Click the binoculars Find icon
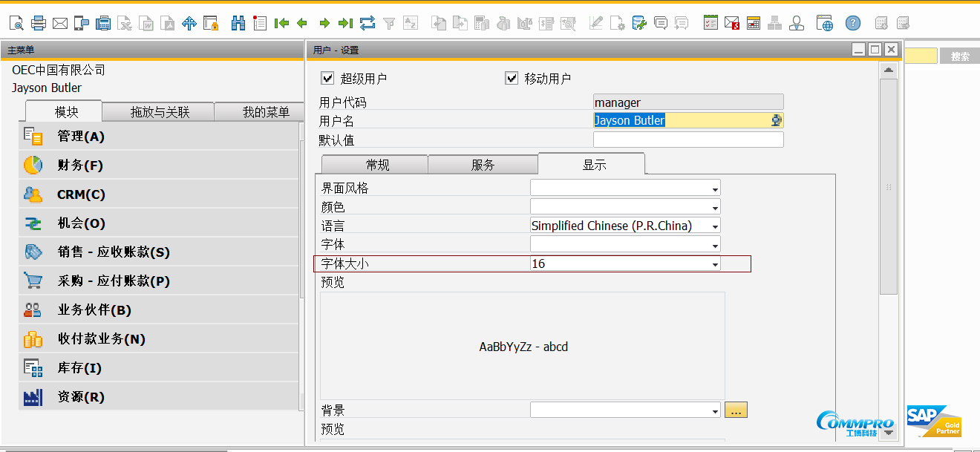980x452 pixels. pos(238,23)
